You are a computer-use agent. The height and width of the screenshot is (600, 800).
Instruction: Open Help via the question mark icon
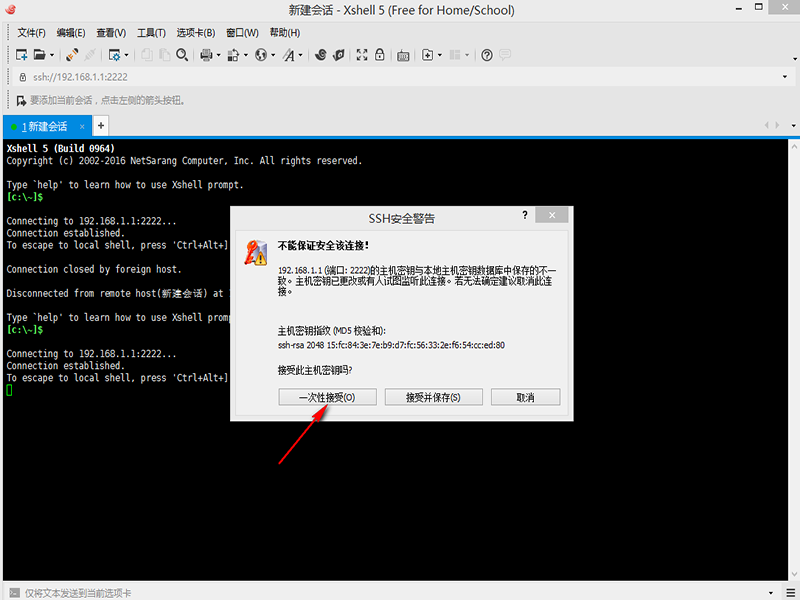487,55
